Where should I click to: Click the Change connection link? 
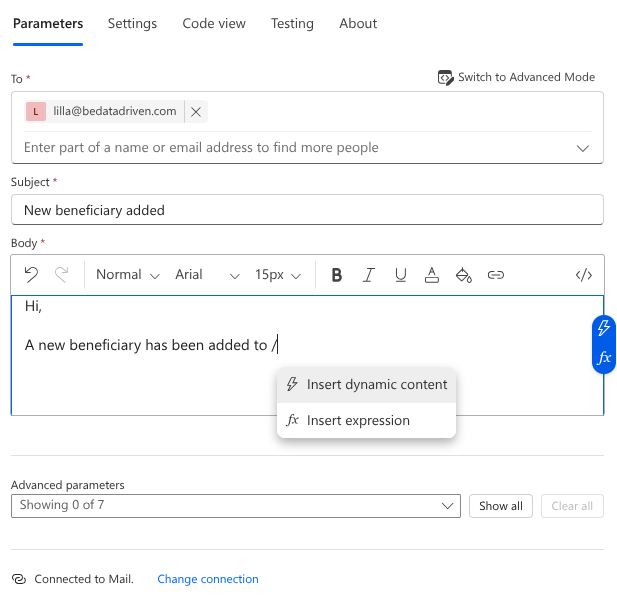208,579
